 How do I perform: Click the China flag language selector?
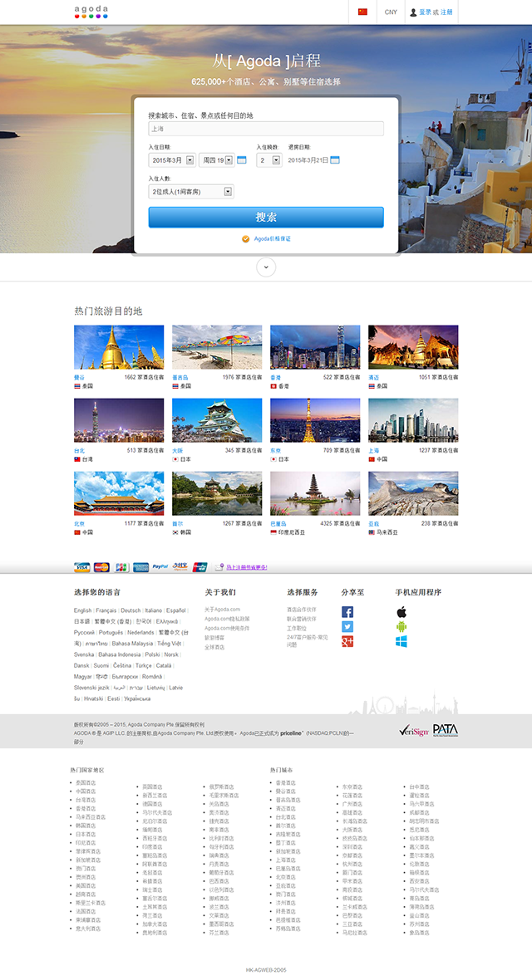(x=362, y=12)
